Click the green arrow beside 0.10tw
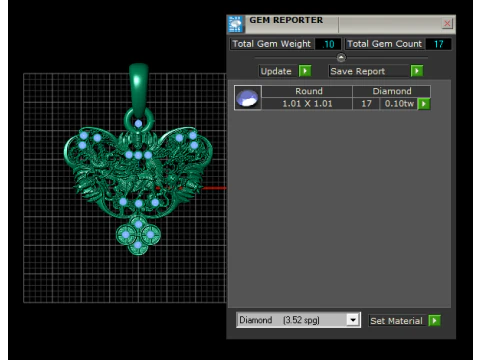Viewport: 480px width, 360px height. coord(424,104)
